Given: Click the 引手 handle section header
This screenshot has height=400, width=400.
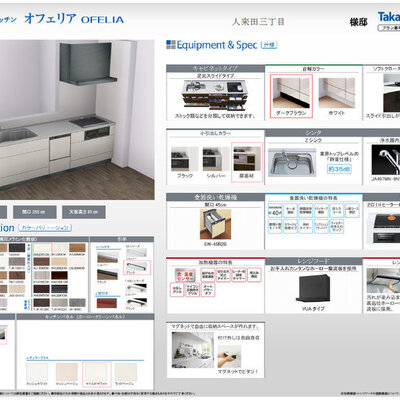Looking at the screenshot, I should tap(122, 239).
